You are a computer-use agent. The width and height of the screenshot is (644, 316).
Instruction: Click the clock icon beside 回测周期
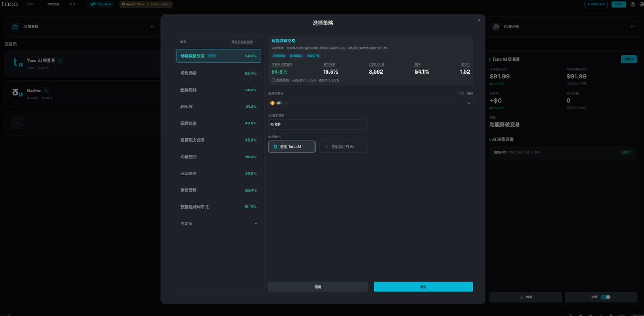pyautogui.click(x=273, y=80)
